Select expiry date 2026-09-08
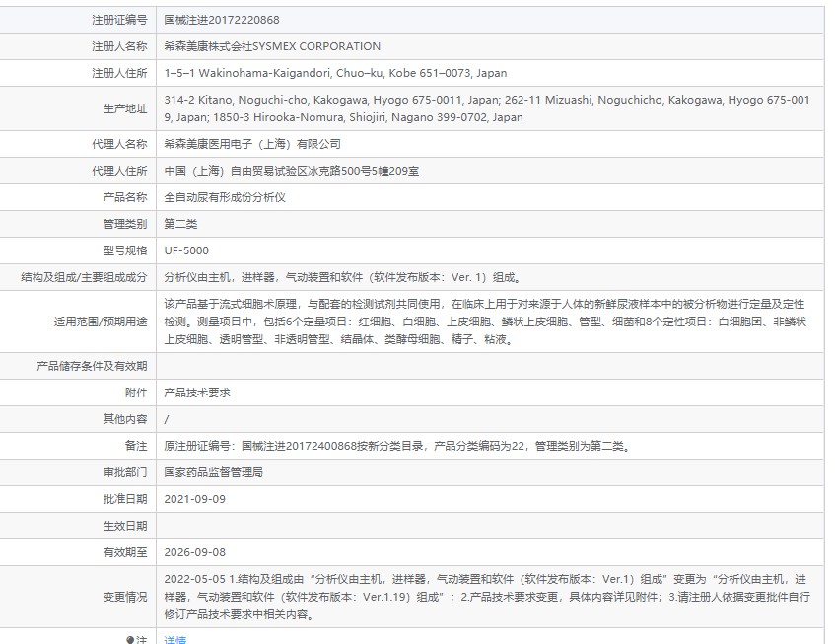Screen dimensions: 835x644 point(195,552)
